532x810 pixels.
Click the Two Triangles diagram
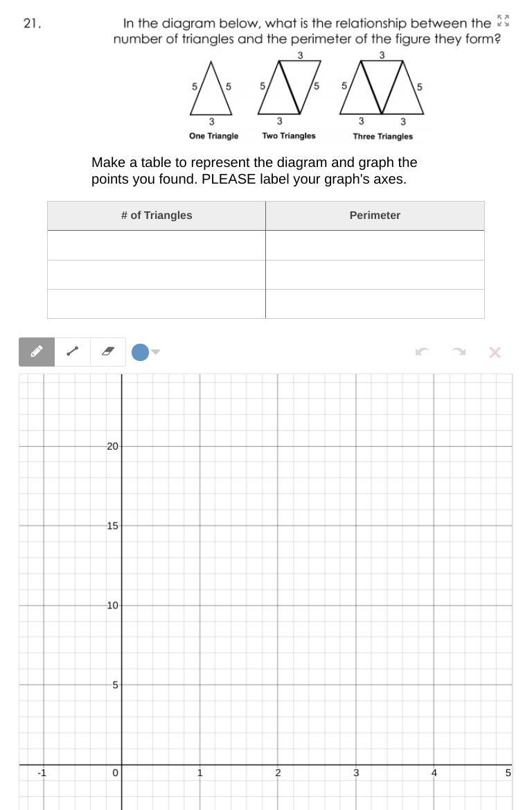click(290, 88)
